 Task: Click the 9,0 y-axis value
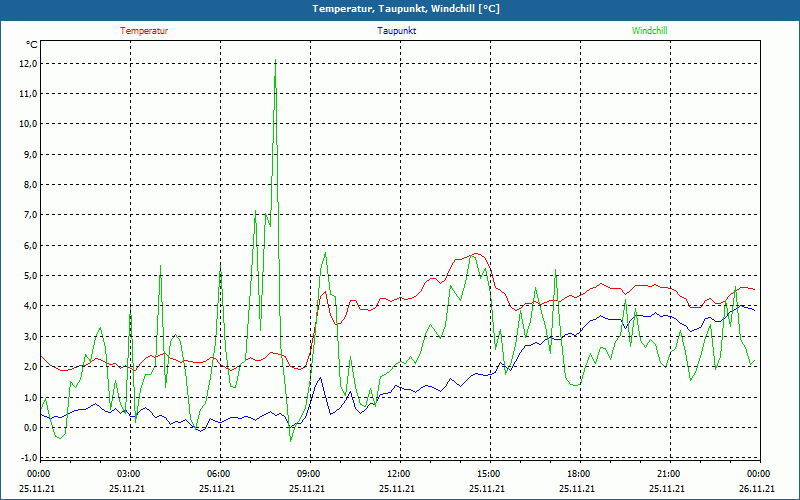click(30, 155)
